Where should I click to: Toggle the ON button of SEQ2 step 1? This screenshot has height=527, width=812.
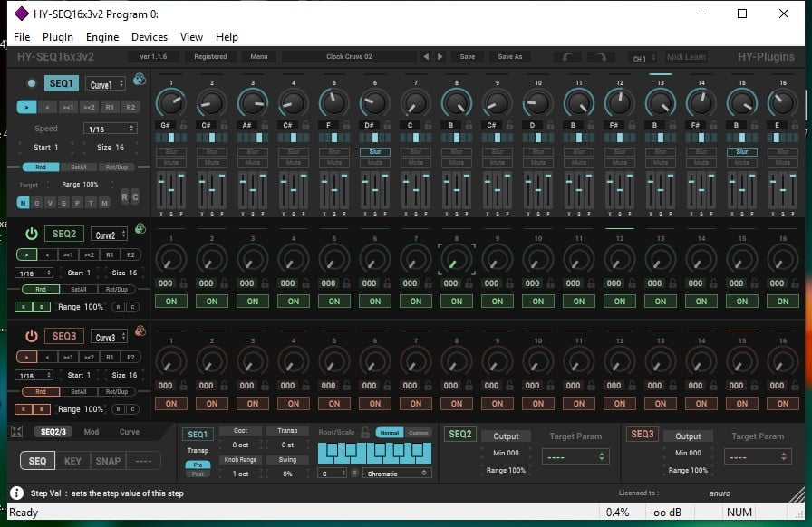[x=171, y=302]
